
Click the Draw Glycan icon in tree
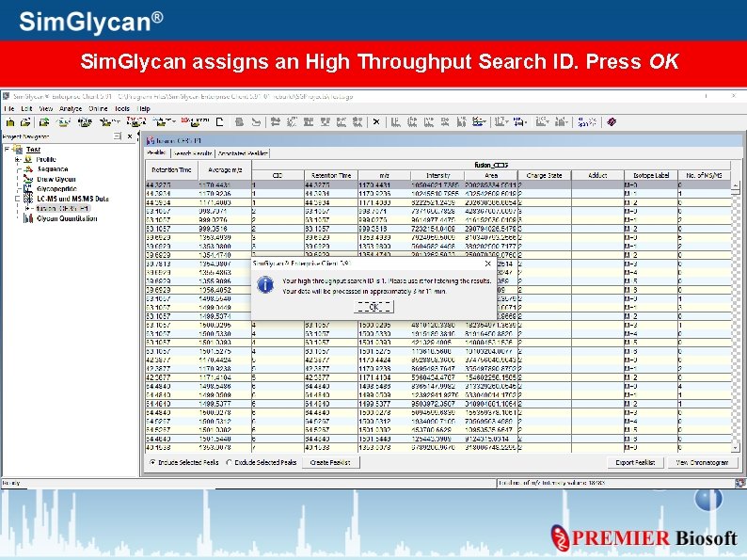(28, 179)
